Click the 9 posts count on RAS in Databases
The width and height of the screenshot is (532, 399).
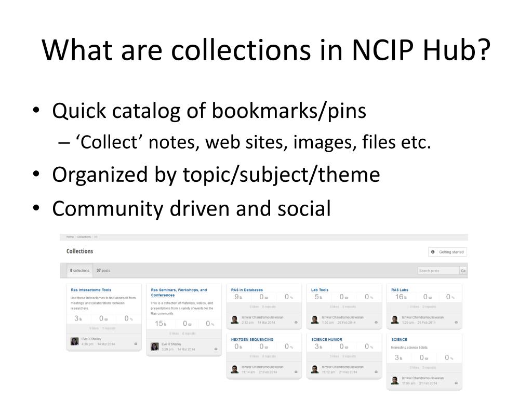point(238,297)
